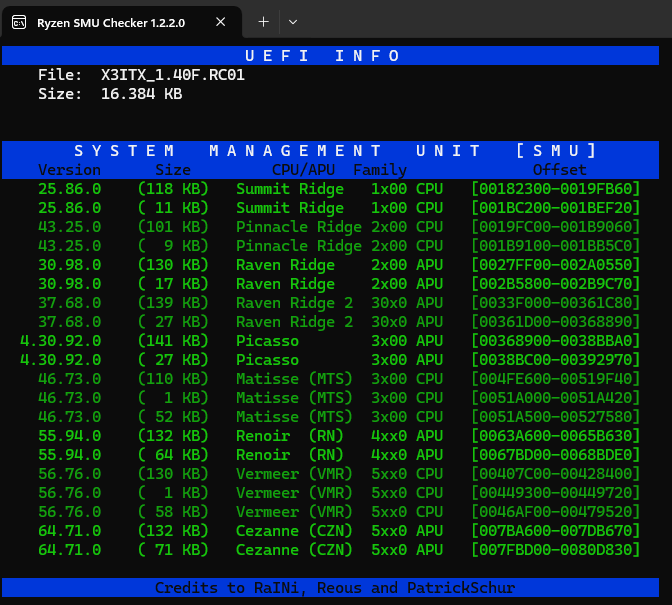The height and width of the screenshot is (605, 672).
Task: Select offset [0051A500-00527580]
Action: tap(555, 416)
